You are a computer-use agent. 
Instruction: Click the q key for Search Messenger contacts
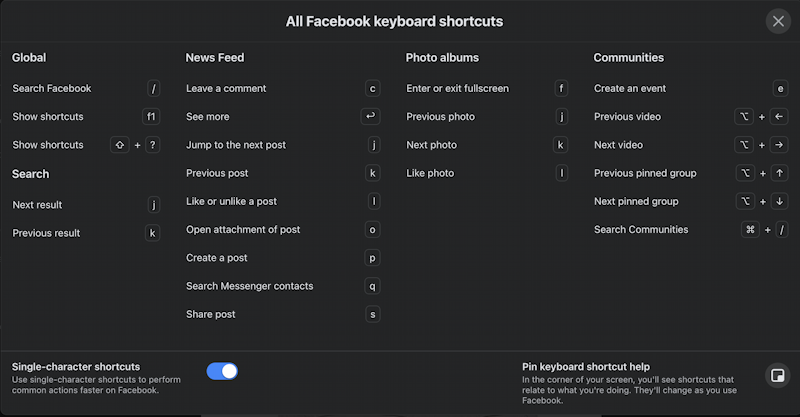click(372, 286)
